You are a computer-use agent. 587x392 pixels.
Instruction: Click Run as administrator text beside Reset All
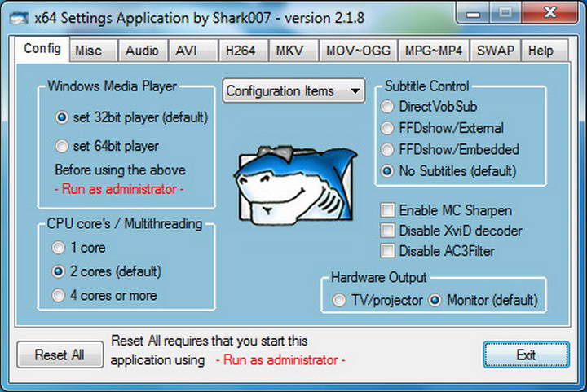click(280, 360)
